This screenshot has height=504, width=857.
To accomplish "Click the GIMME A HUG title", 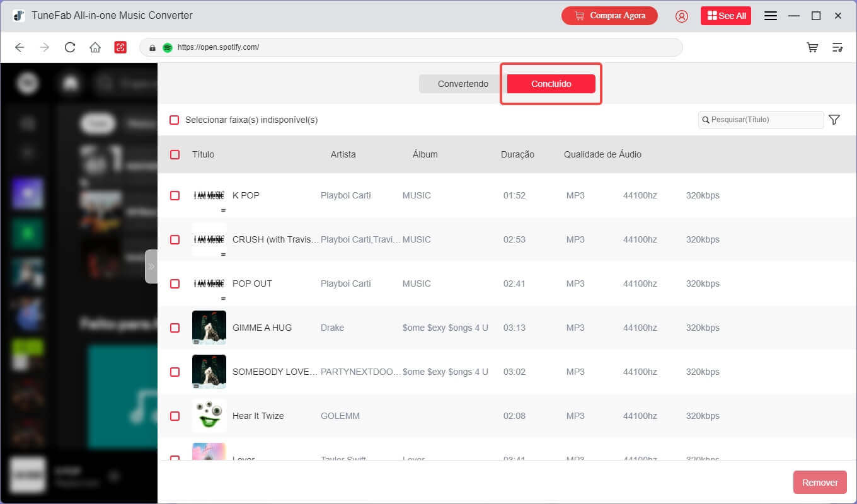I will [x=262, y=328].
